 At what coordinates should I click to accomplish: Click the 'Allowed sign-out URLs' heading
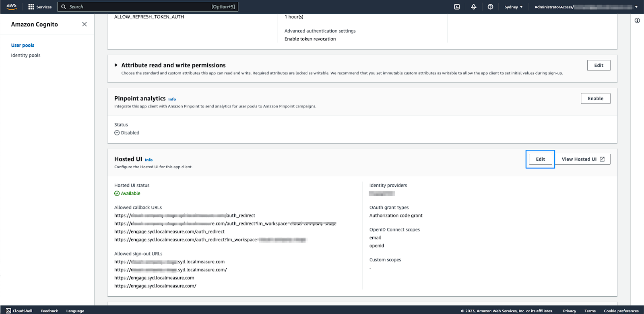[x=138, y=254]
